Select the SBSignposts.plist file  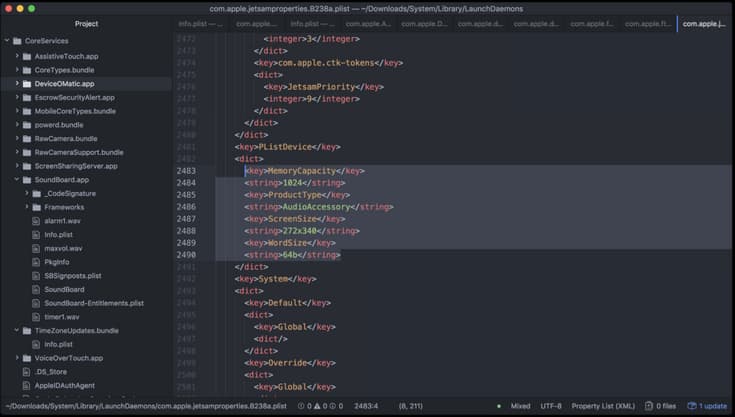coord(73,276)
